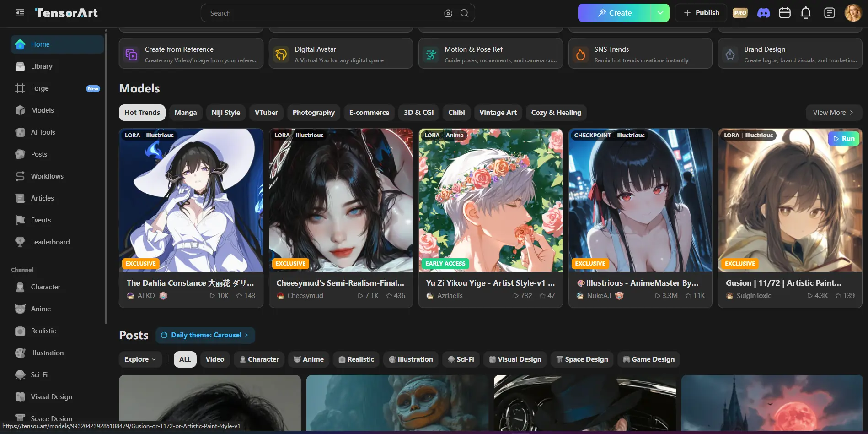Open the calendar check-in icon
Image resolution: width=868 pixels, height=434 pixels.
coord(785,13)
